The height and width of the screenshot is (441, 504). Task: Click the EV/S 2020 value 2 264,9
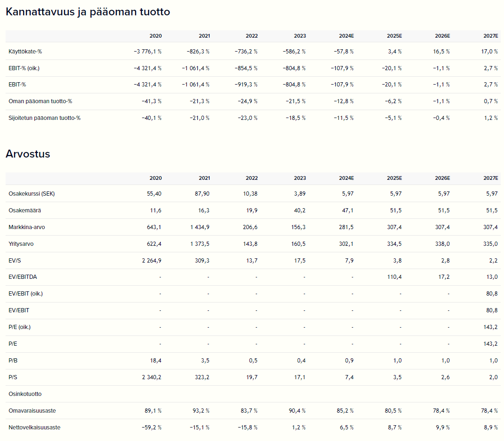pos(152,261)
